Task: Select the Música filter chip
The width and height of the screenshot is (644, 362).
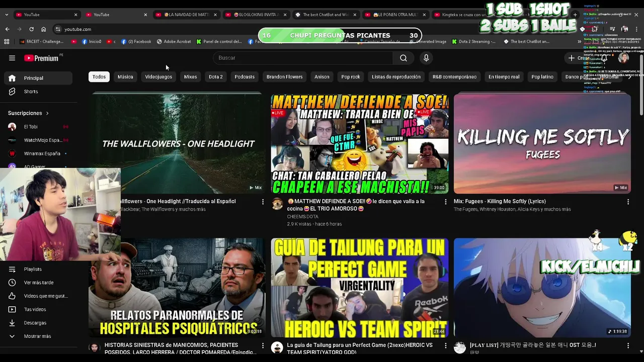Action: (125, 77)
